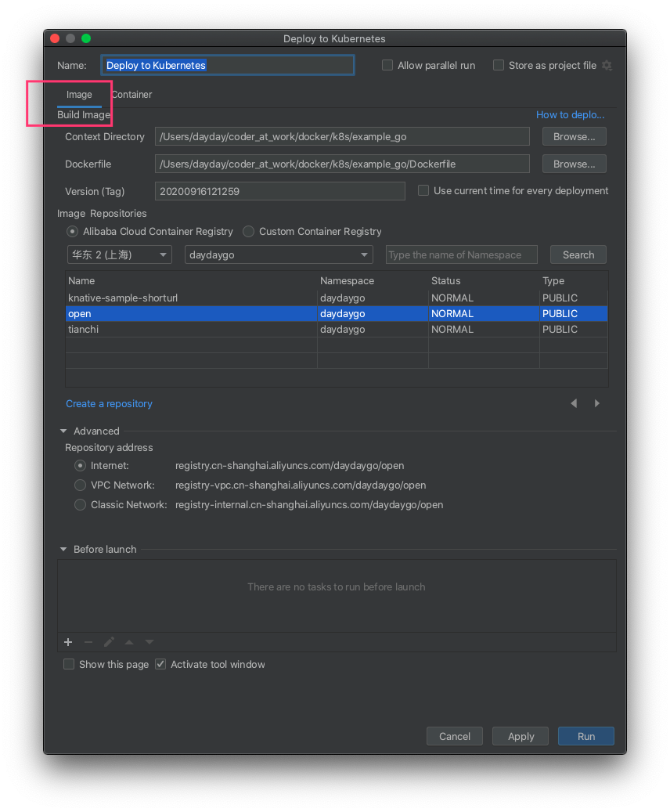Viewport: 670px width, 812px height.
Task: Select the tianchi repository row
Action: [x=337, y=330]
